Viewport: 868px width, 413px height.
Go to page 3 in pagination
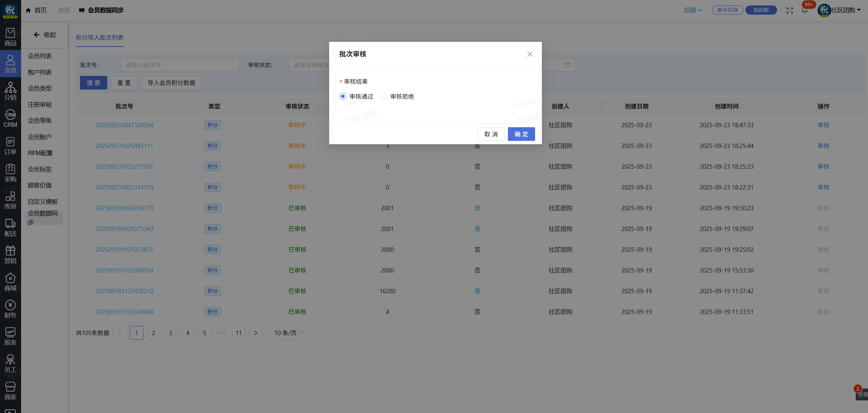[x=170, y=333]
